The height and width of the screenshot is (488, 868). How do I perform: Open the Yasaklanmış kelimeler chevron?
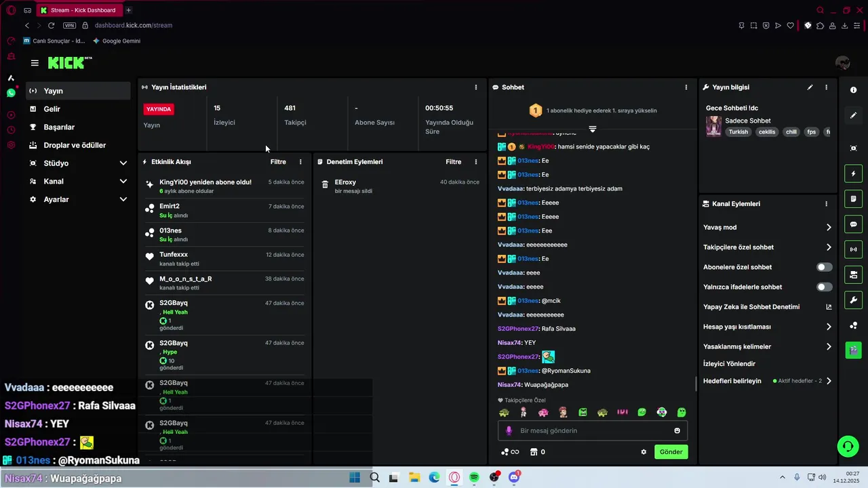click(x=829, y=347)
